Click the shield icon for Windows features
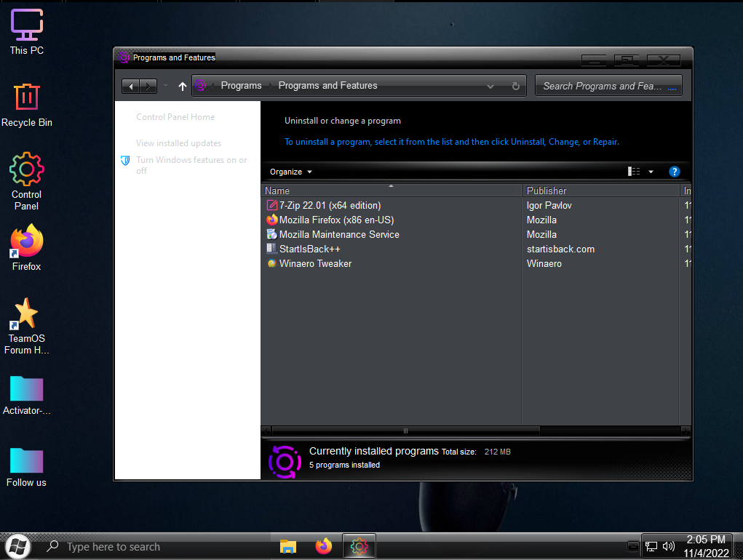The image size is (743, 560). tap(125, 161)
